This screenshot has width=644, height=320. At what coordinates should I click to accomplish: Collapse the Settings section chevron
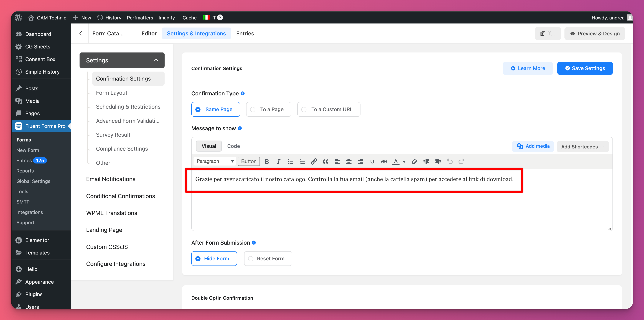[156, 60]
